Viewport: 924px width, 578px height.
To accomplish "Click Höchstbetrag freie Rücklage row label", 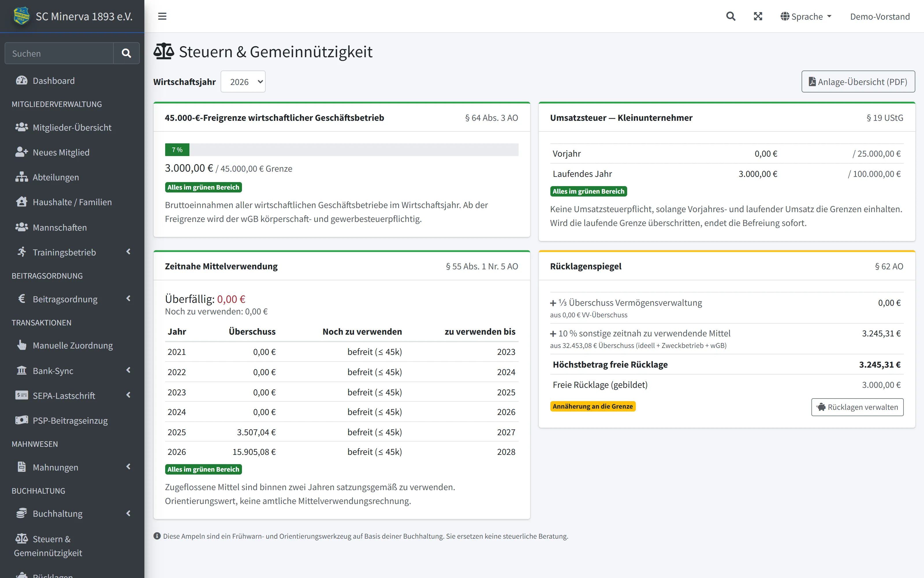I will [x=610, y=364].
